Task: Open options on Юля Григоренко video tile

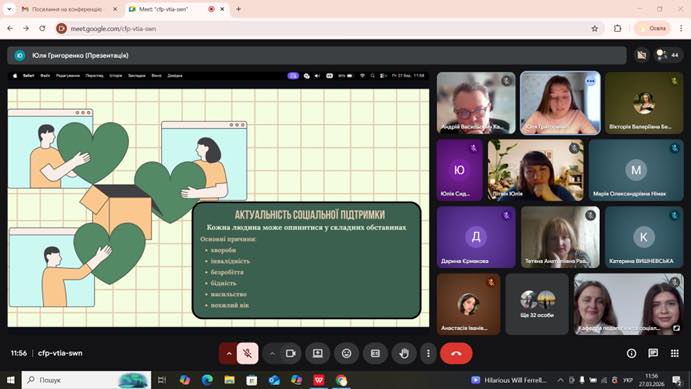Action: (591, 81)
